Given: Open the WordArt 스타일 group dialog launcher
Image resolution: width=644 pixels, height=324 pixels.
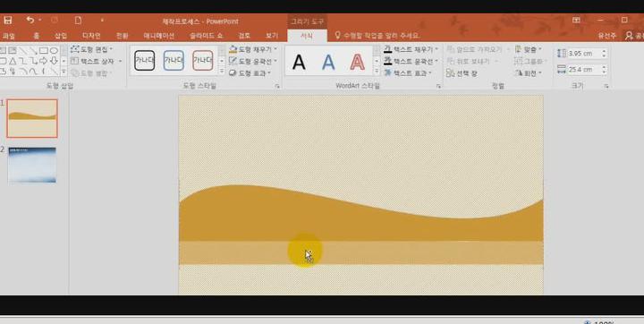Looking at the screenshot, I should point(438,86).
